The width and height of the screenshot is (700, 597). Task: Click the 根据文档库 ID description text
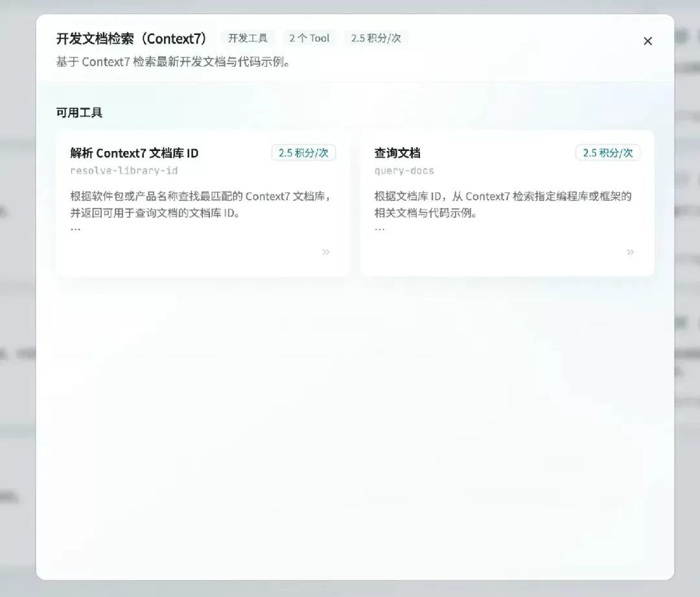(503, 204)
